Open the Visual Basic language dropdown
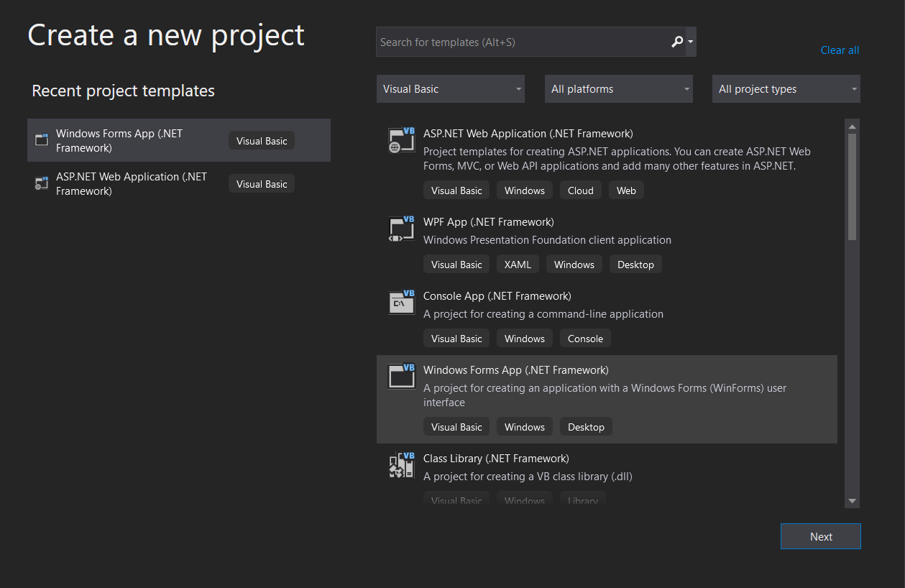This screenshot has height=588, width=905. 450,88
